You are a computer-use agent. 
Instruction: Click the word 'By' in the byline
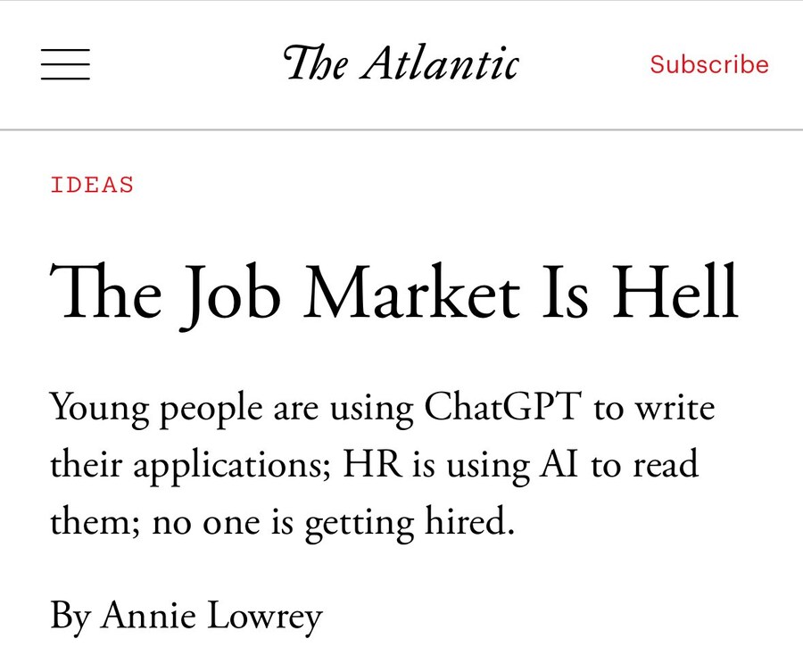tap(70, 617)
